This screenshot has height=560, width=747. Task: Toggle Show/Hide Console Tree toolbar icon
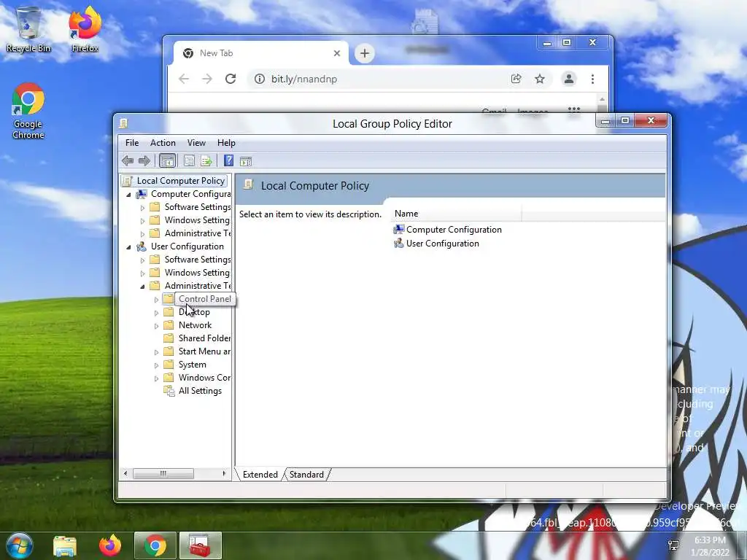(x=167, y=161)
